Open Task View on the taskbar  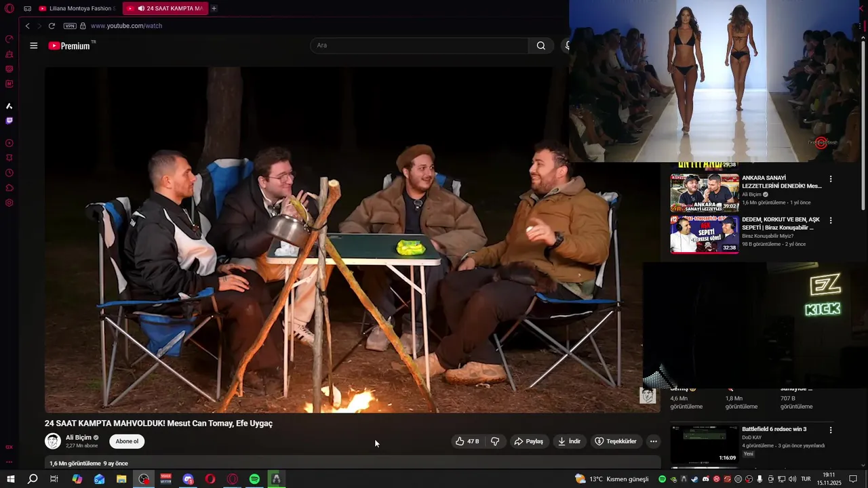[54, 479]
